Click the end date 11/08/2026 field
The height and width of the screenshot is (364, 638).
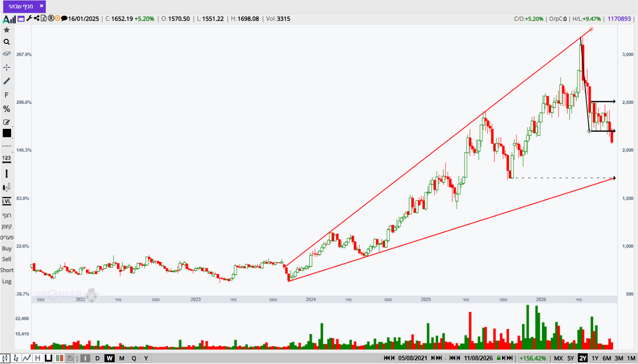coord(479,358)
